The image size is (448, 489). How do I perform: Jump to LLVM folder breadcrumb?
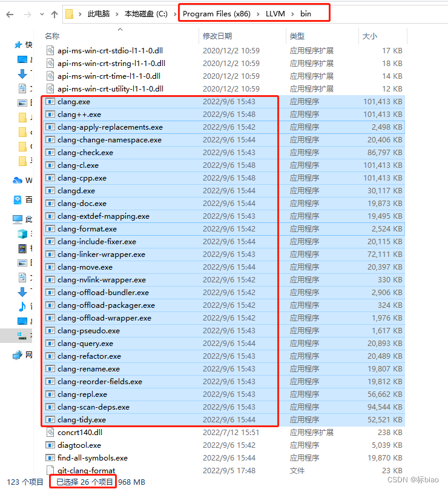(x=275, y=14)
